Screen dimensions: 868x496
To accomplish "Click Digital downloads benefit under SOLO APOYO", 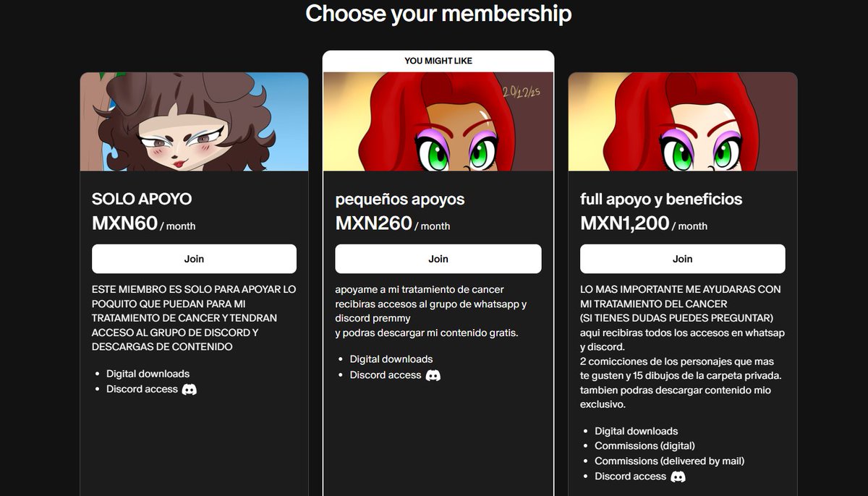I will point(148,374).
